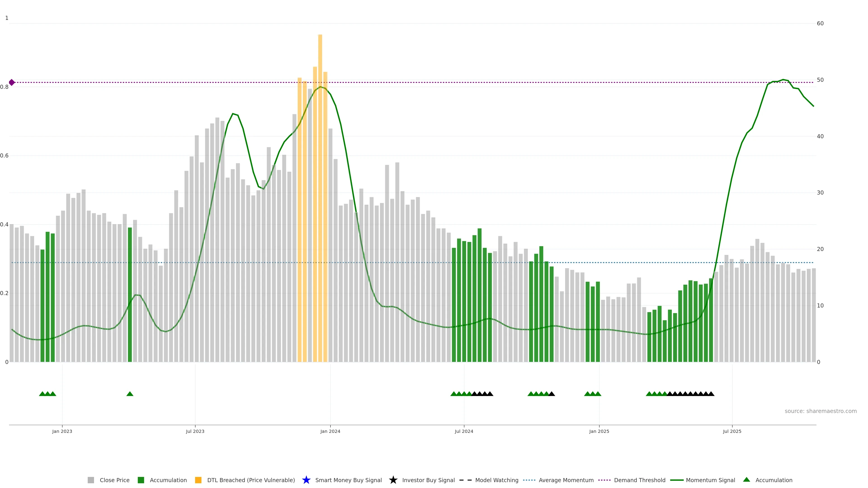Click the Jan 2024 axis label
This screenshot has height=488, width=868.
coord(330,431)
